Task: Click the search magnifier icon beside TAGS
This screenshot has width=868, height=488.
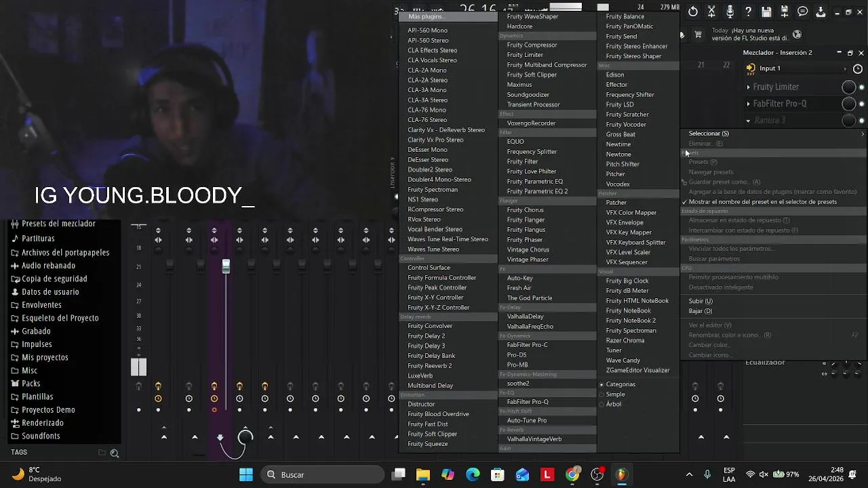Action: point(115,453)
